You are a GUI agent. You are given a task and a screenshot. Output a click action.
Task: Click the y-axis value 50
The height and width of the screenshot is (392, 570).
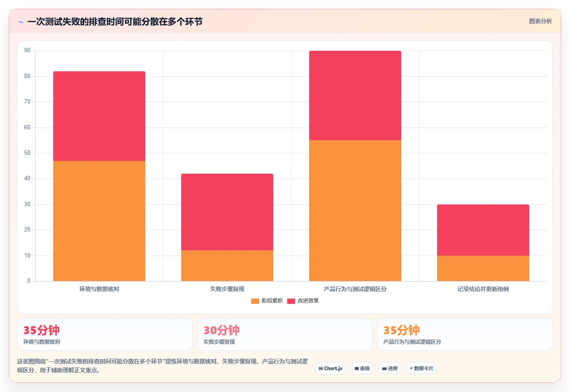[27, 153]
